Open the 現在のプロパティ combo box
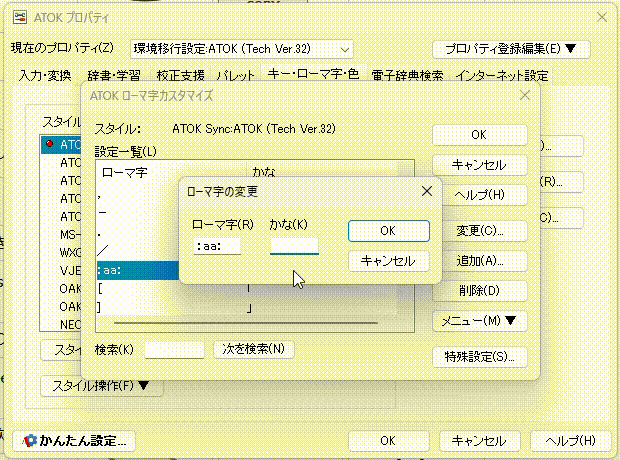This screenshot has height=460, width=620. click(242, 49)
